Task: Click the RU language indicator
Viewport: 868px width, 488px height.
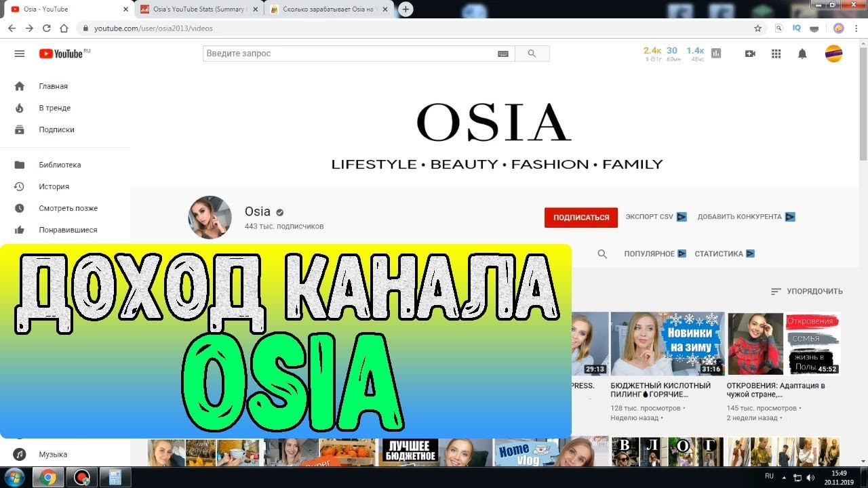Action: (x=769, y=476)
